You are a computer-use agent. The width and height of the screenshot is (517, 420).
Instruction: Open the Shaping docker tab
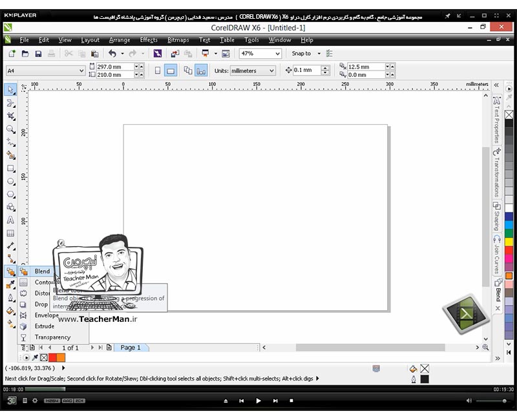pos(497,216)
